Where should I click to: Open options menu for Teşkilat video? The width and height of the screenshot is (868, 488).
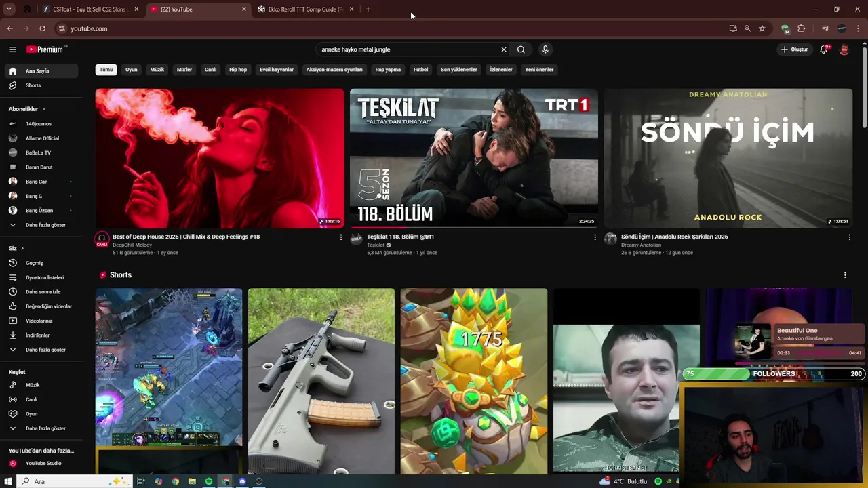click(x=595, y=237)
